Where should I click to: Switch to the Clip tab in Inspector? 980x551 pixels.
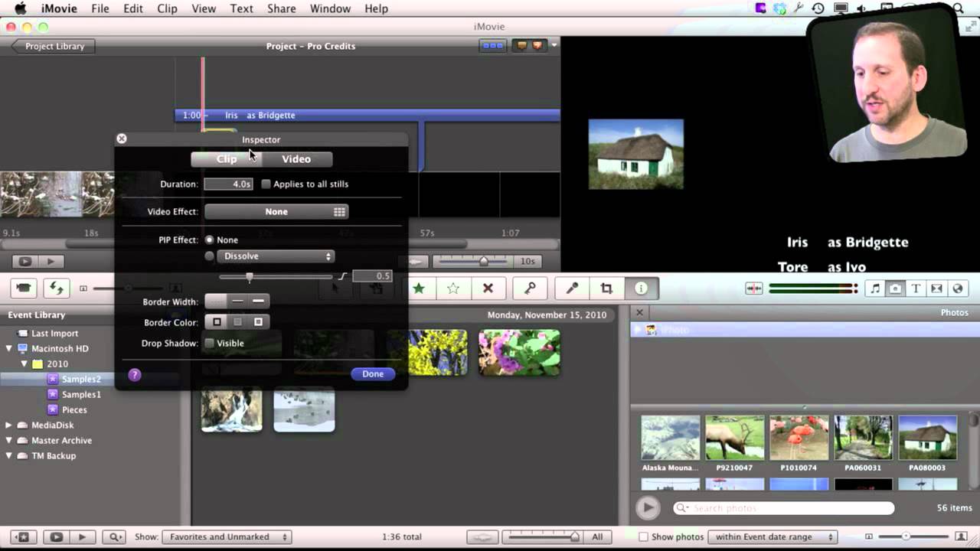(227, 159)
